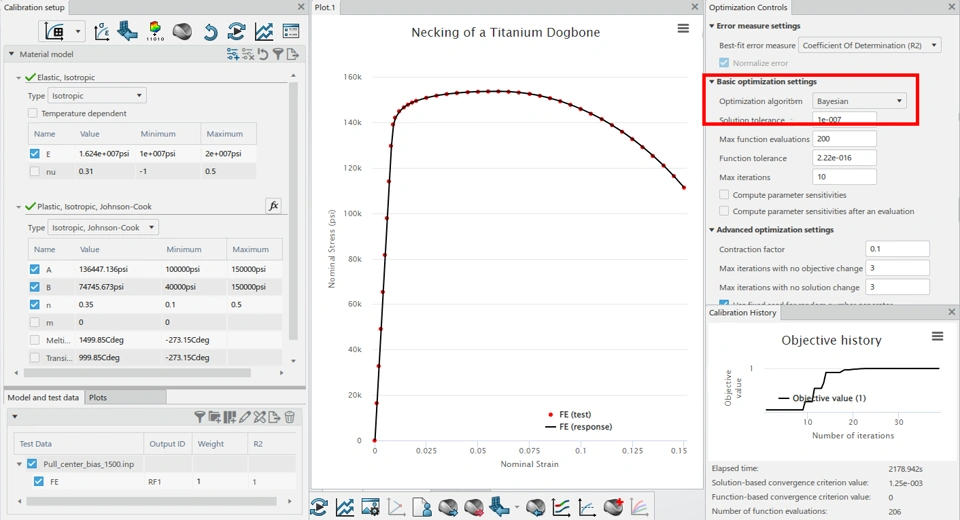Click the document with person icon in bottom toolbar
Viewport: 960px width, 520px height.
tap(422, 507)
